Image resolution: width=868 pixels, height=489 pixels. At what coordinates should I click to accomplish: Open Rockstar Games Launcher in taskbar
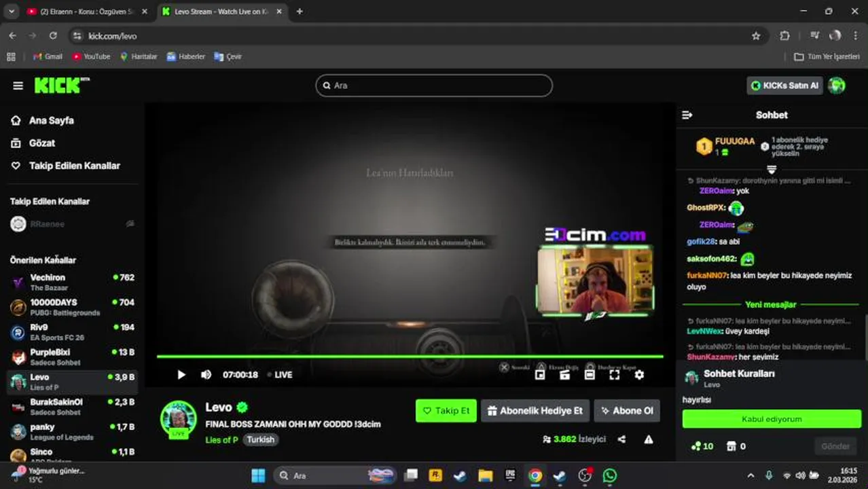tap(435, 475)
